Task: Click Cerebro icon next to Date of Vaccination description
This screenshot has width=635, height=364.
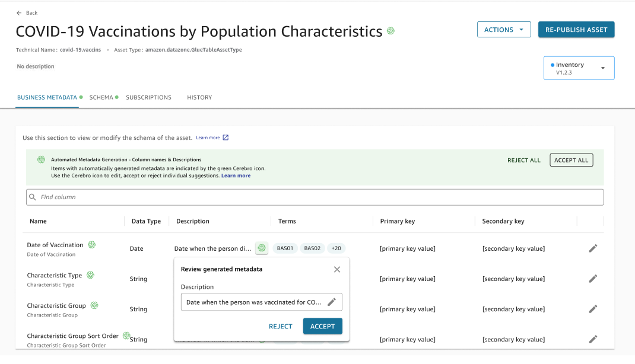Action: [262, 248]
